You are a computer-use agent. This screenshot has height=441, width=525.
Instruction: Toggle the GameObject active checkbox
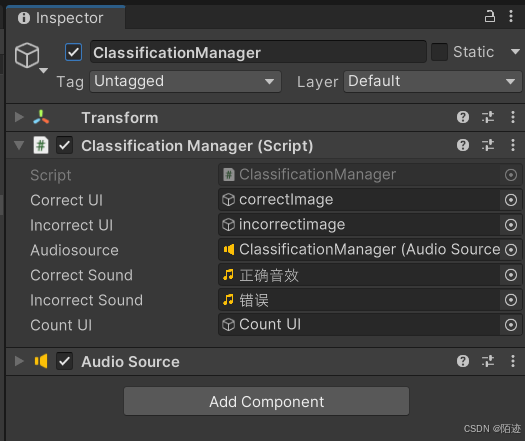click(73, 52)
